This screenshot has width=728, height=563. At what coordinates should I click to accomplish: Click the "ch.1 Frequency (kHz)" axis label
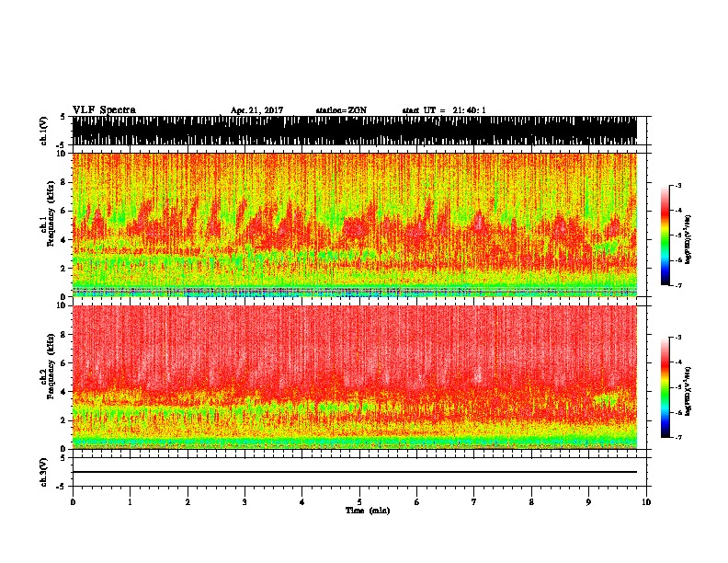tap(48, 213)
